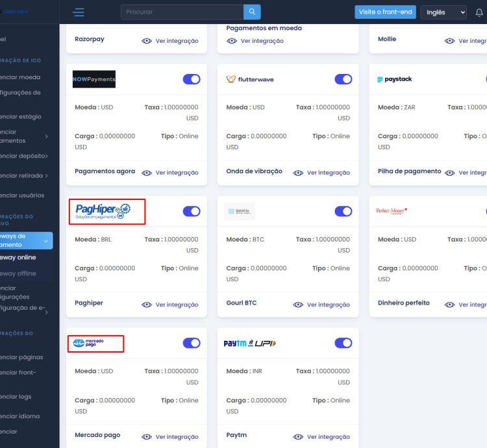Image resolution: width=487 pixels, height=448 pixels.
Task: Disable the mercado pago gateway switch
Action: [192, 343]
